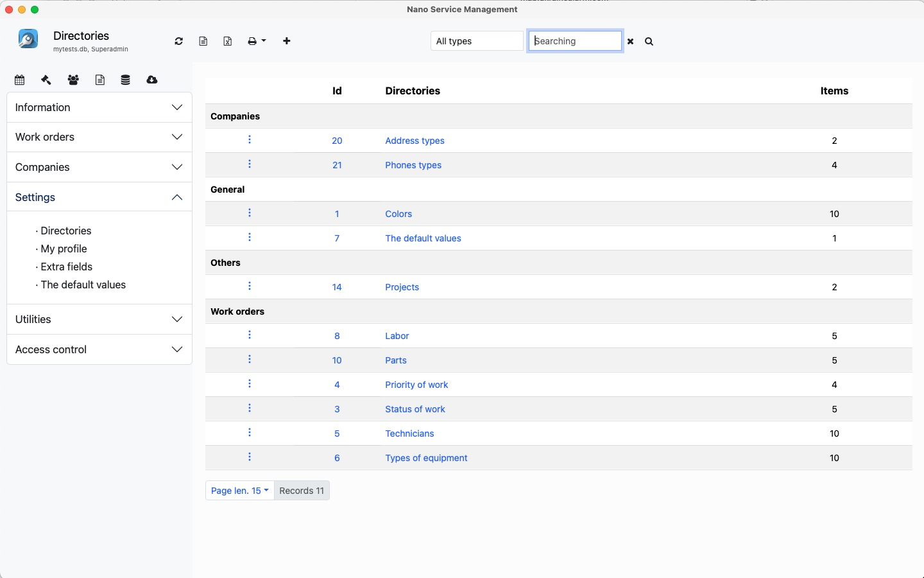Click the Directories column header
The height and width of the screenshot is (578, 924).
pyautogui.click(x=413, y=91)
